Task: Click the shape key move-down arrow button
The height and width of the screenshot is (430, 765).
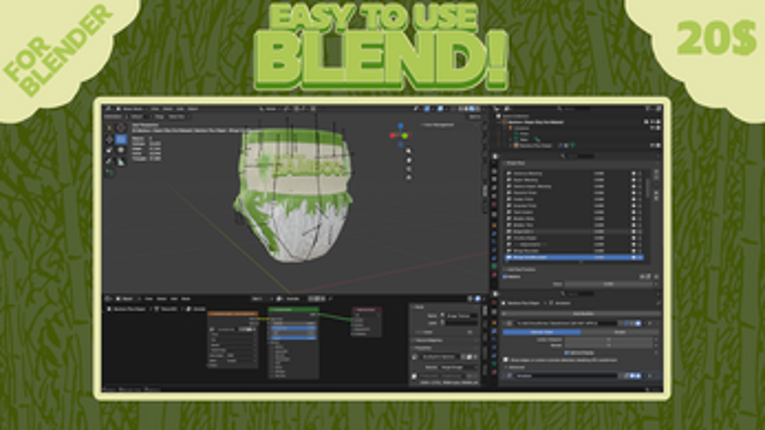Action: tap(656, 199)
